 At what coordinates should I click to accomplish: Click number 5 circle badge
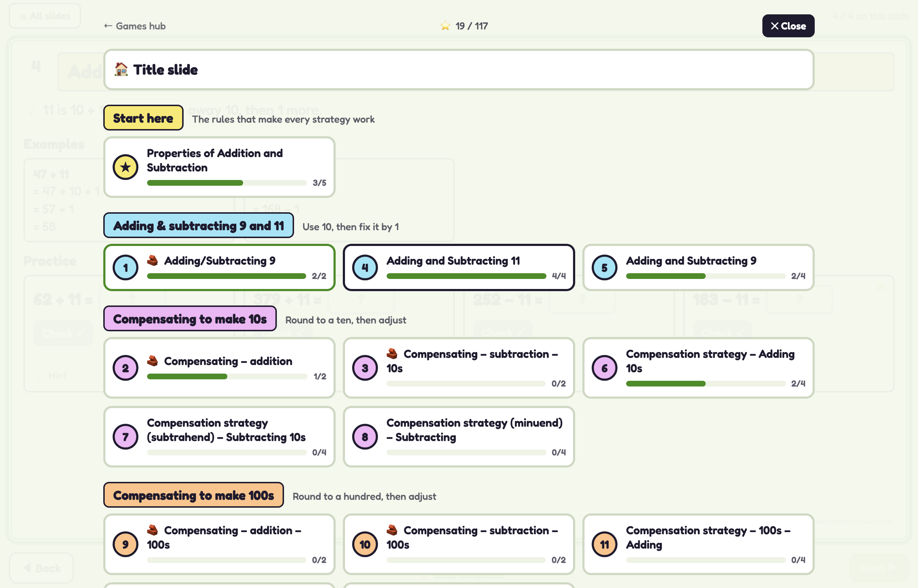(604, 268)
